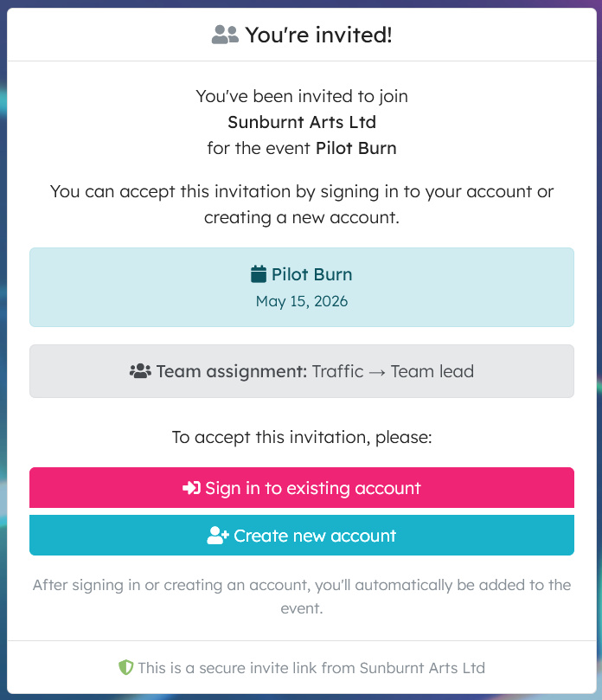602x700 pixels.
Task: Click the "You're invited!" header text
Action: click(319, 35)
